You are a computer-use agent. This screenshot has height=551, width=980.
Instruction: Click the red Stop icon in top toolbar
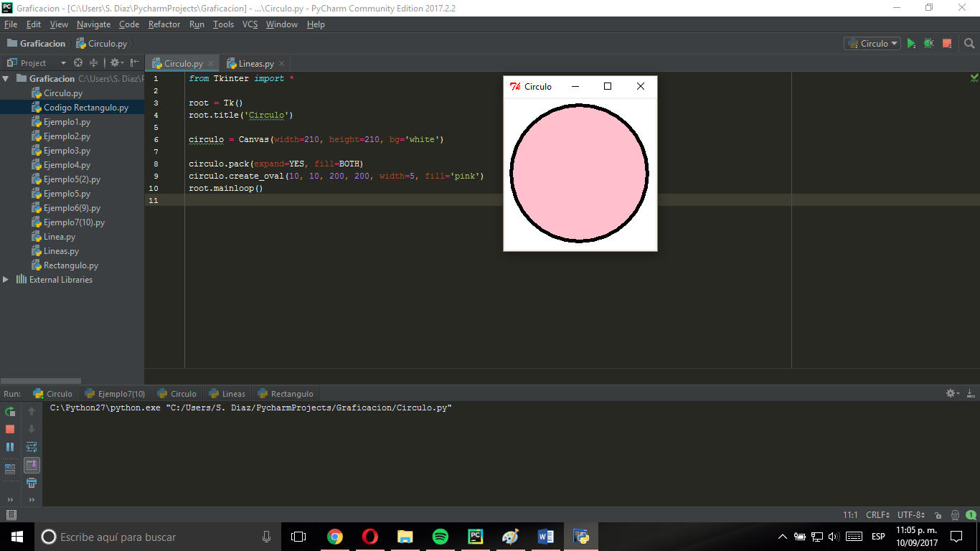[x=946, y=43]
